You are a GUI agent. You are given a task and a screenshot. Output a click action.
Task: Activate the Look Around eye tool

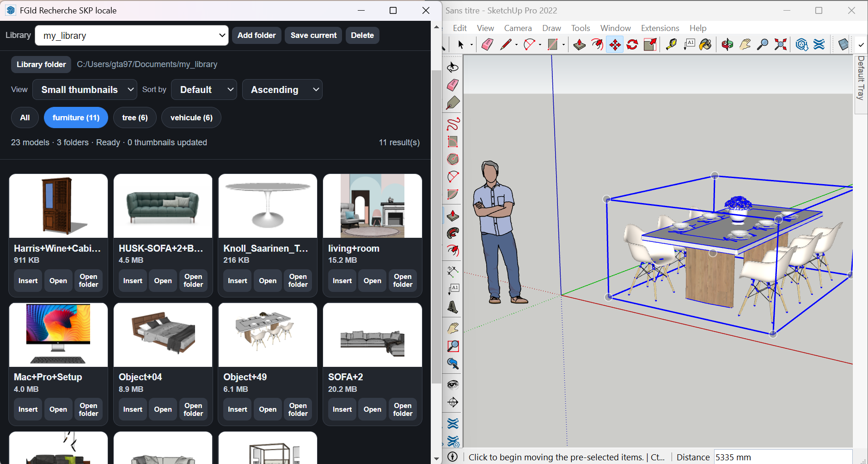[x=453, y=384]
